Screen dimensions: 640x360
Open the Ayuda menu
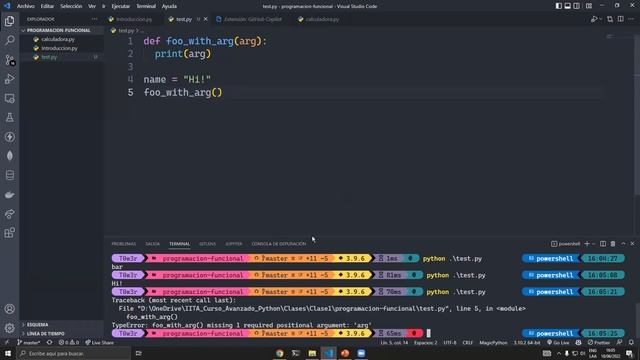point(169,6)
